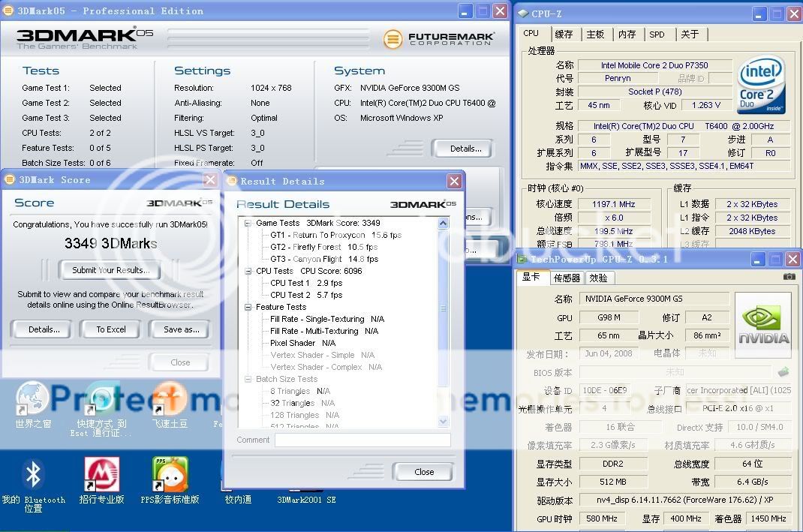Close the Result Details dialog via Close button
Viewport: 803px width, 532px height.
(423, 471)
